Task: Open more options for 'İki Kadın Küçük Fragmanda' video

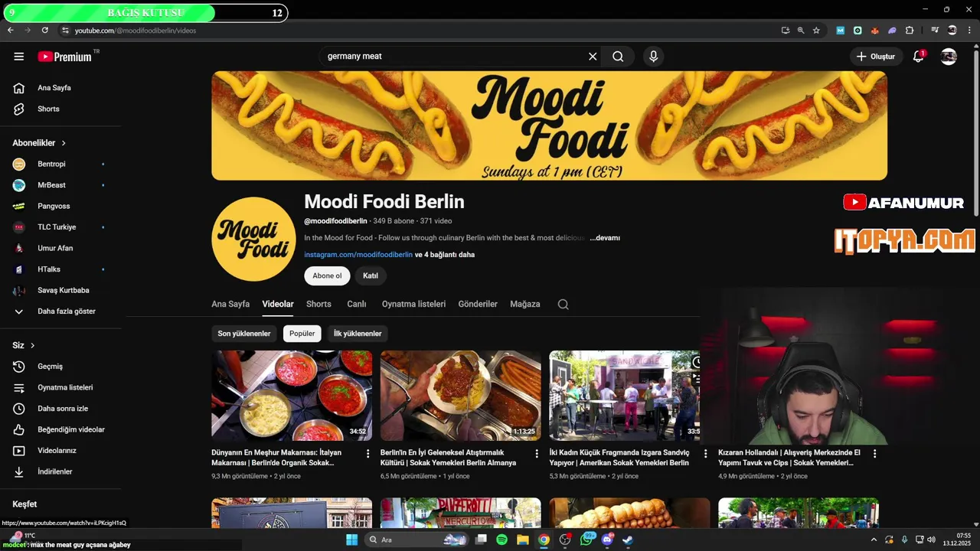Action: (x=705, y=454)
